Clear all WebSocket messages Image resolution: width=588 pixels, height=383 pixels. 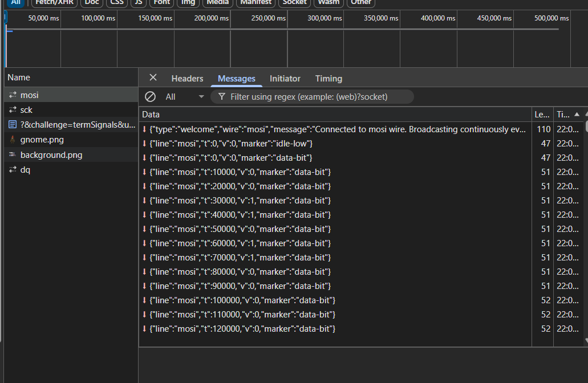(x=151, y=97)
